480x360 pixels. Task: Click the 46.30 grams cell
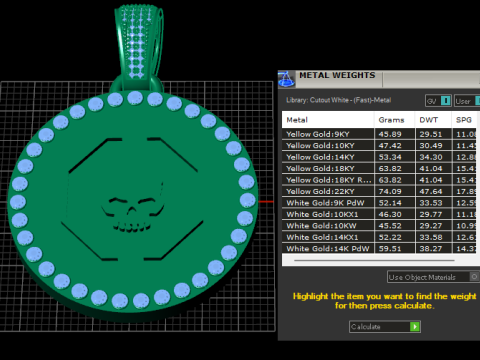[395, 214]
